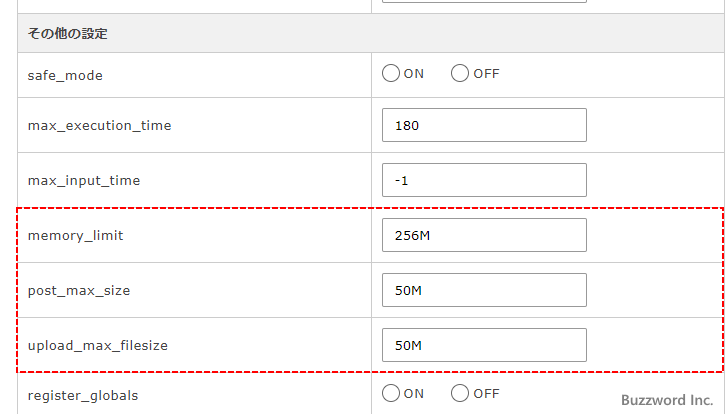
Task: Click the max_input_time input field
Action: [484, 180]
